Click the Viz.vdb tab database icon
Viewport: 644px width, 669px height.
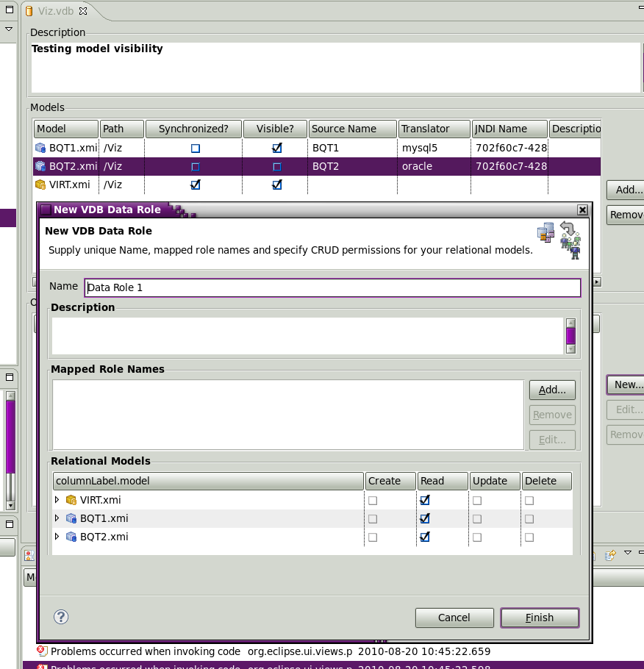[29, 11]
